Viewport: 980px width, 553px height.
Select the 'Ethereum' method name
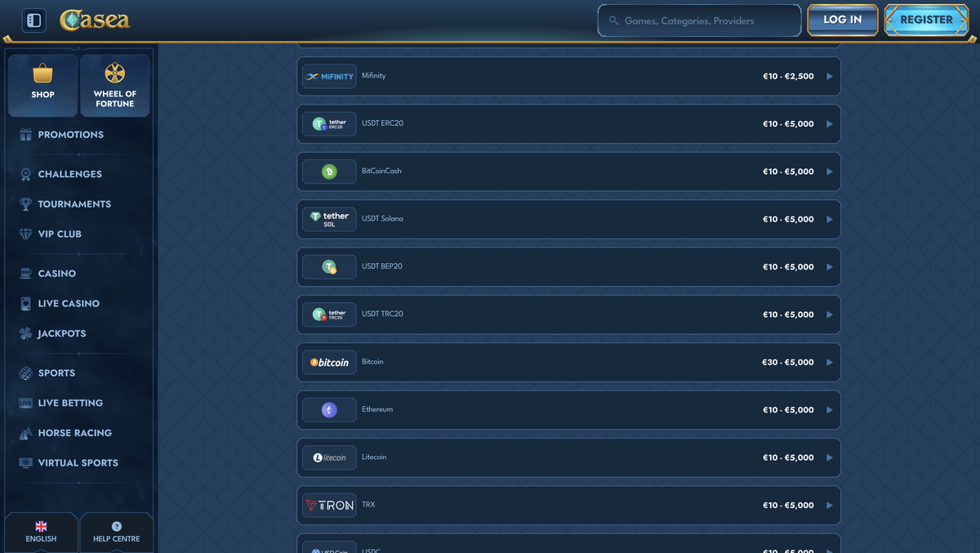click(377, 409)
